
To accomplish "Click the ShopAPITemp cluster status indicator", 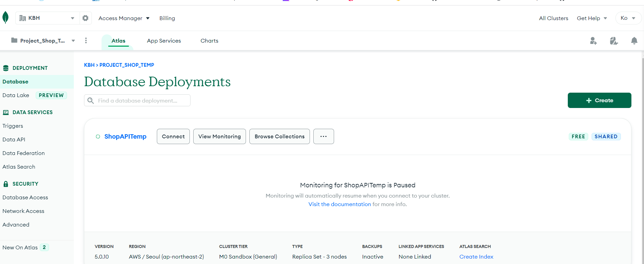I will pos(98,137).
